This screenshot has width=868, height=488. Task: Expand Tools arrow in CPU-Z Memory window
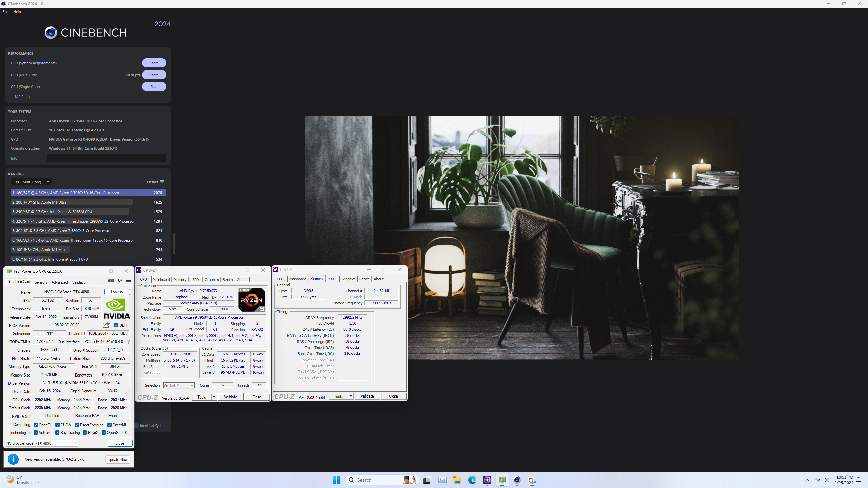point(351,396)
